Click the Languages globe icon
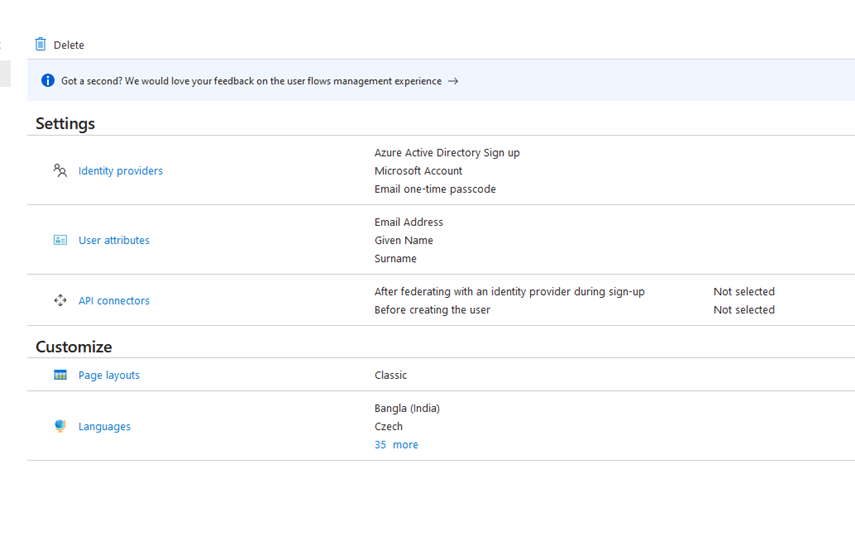 click(60, 426)
